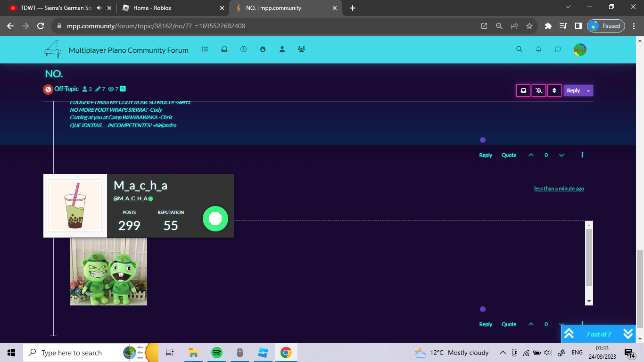The width and height of the screenshot is (644, 362).
Task: Select the NO. | mpp.community tab
Action: click(285, 8)
